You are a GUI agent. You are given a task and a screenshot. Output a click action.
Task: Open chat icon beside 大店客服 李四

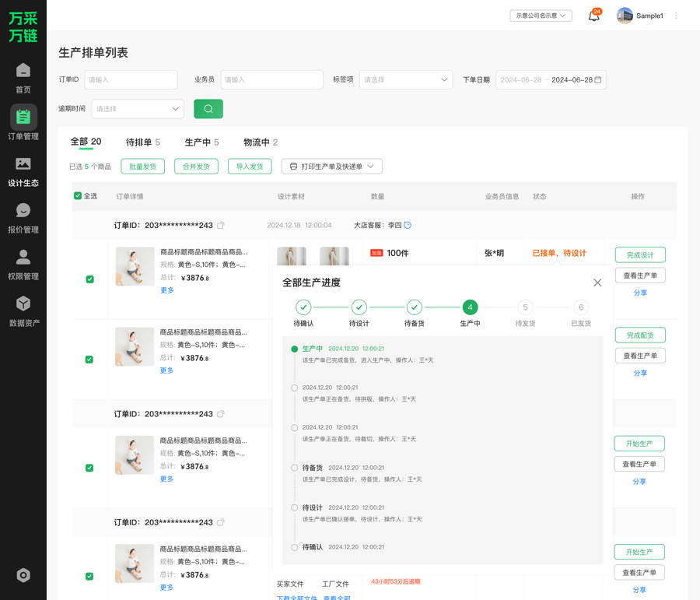pos(406,223)
